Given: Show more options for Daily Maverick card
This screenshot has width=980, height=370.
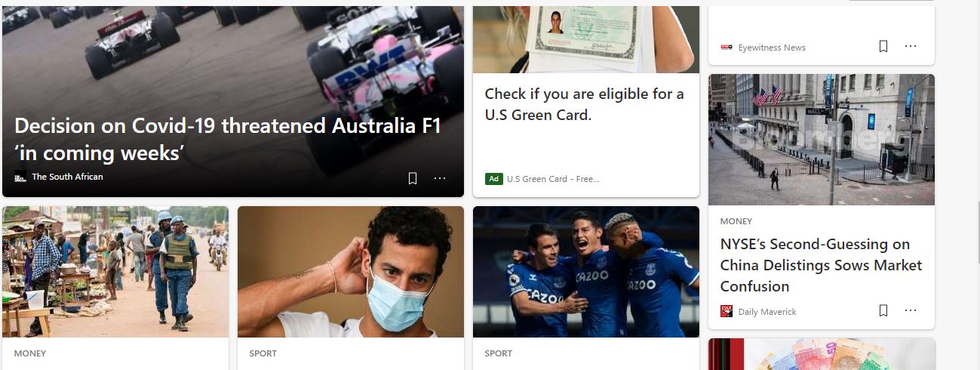Looking at the screenshot, I should [x=911, y=310].
